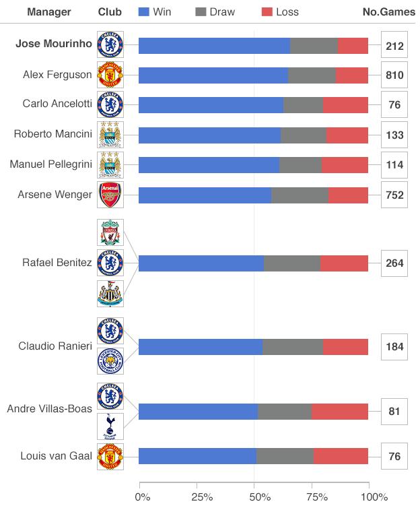Click the Liverpool crest for Rafael Benitez

coord(110,232)
